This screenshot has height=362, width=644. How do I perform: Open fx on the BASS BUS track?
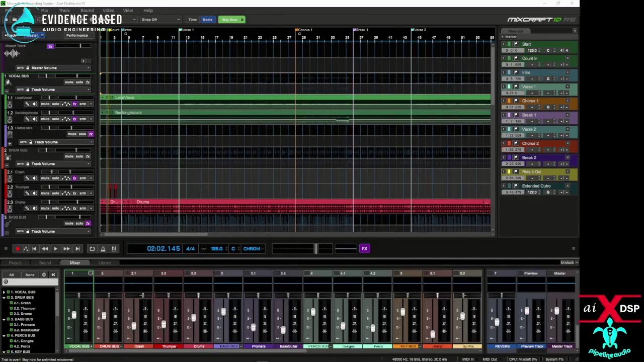[x=88, y=223]
